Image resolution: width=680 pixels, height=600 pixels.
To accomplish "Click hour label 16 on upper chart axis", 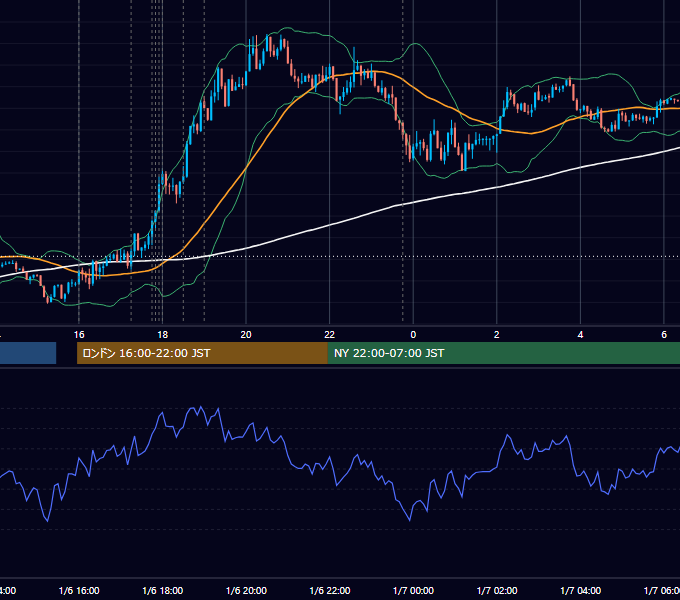I will (x=79, y=335).
